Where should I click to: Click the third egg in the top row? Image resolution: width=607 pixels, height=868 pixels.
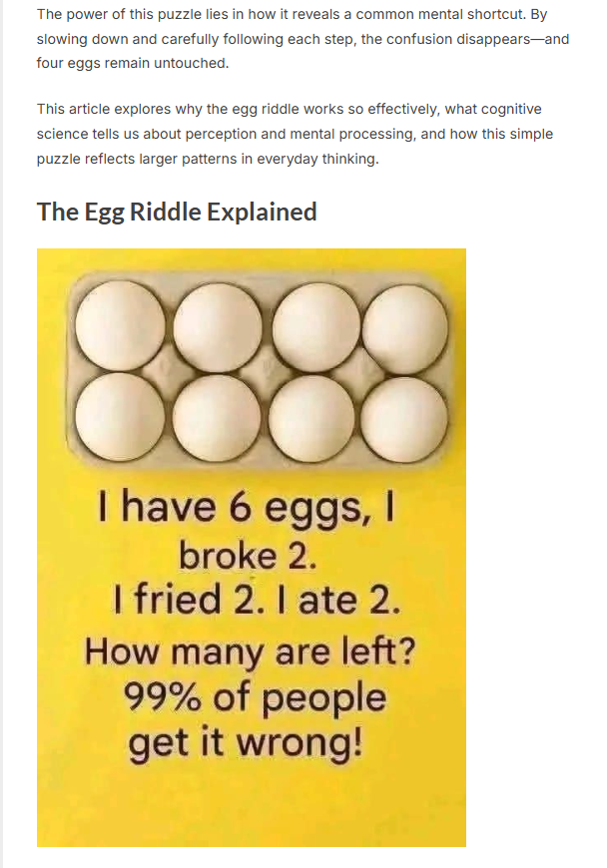(313, 323)
